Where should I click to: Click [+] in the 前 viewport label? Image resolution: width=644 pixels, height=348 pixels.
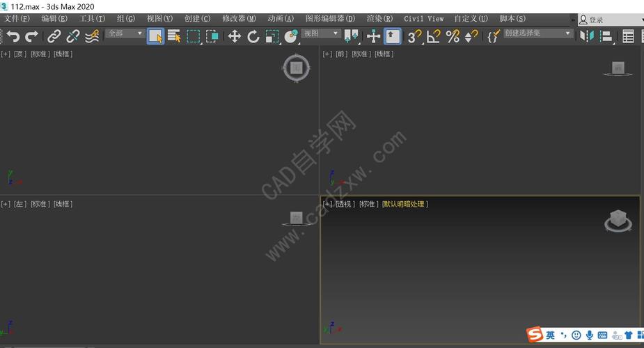327,54
